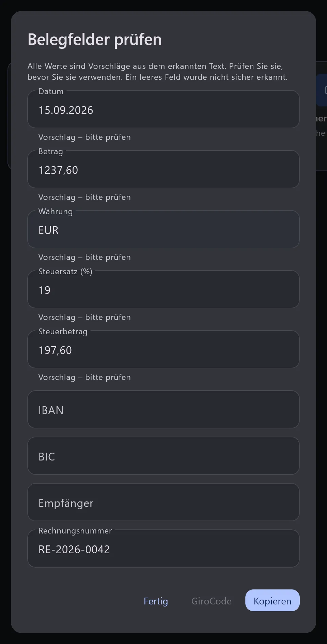Screen dimensions: 327x644
Task: Click the hint text under Betrag
Action: tap(84, 197)
